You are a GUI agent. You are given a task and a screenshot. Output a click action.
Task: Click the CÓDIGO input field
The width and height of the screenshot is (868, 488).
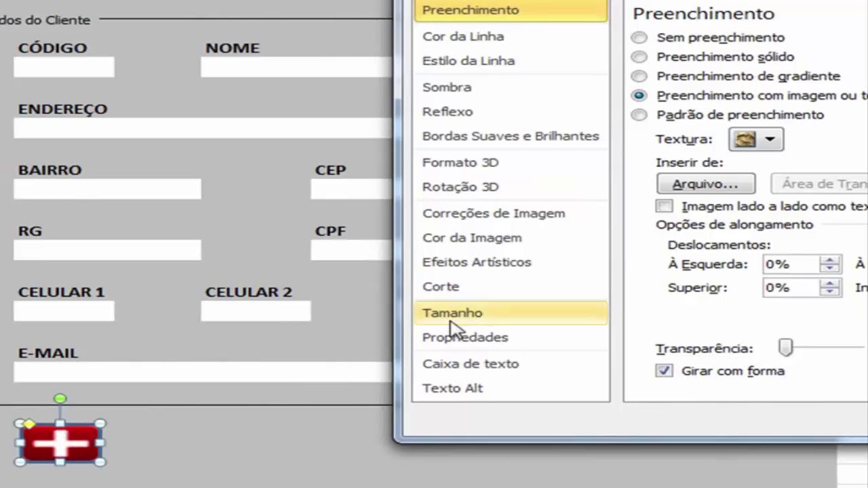[x=64, y=67]
